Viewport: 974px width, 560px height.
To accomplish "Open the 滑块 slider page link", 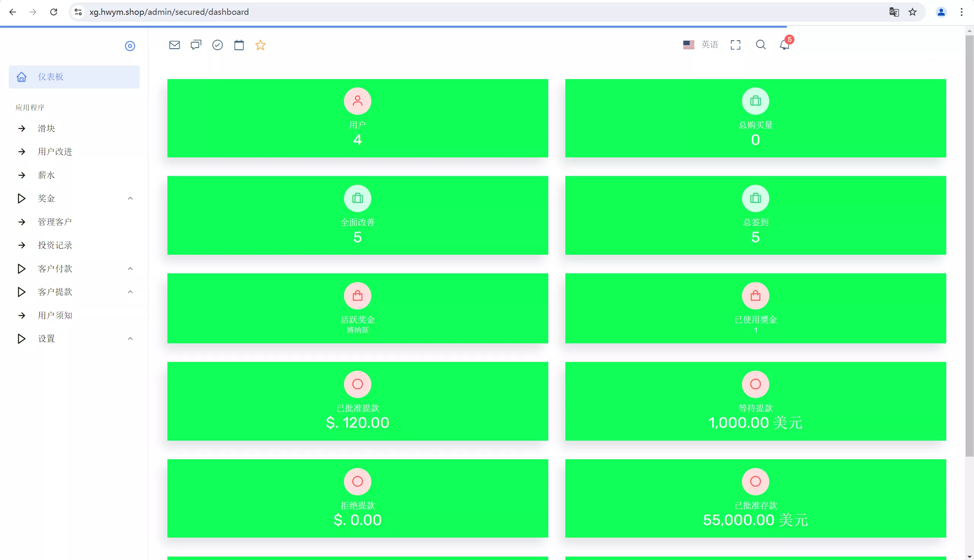I will point(46,128).
